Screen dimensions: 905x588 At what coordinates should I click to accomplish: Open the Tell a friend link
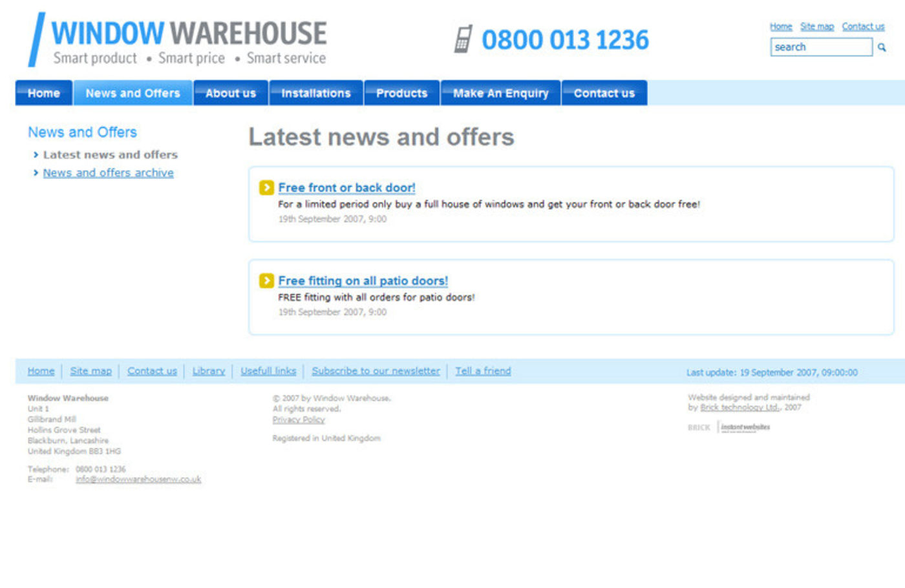point(483,371)
